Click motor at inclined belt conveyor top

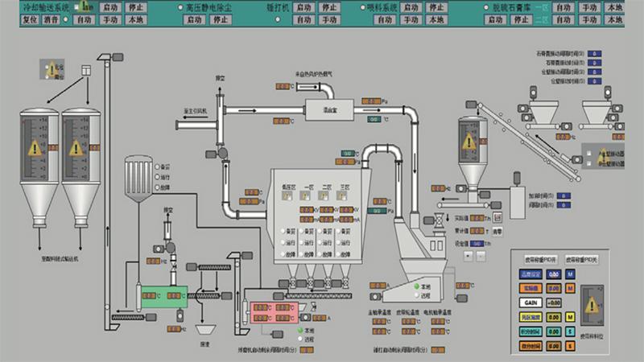pyautogui.click(x=471, y=105)
